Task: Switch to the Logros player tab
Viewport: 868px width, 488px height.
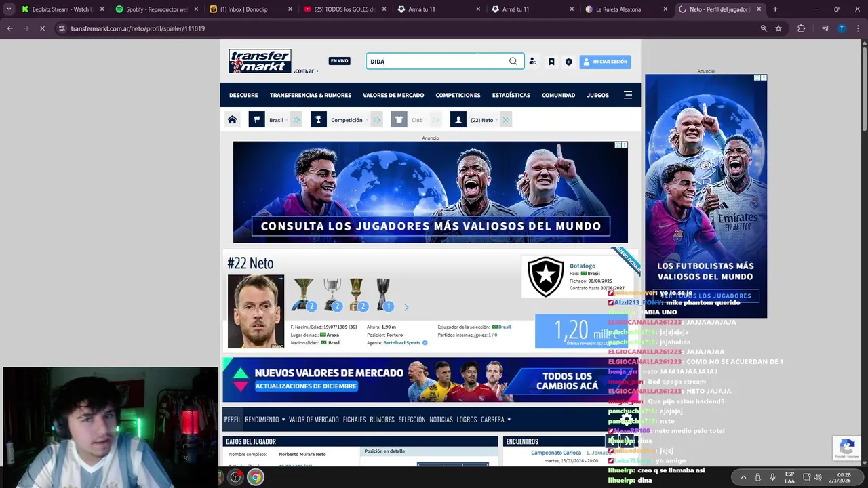Action: click(x=467, y=420)
